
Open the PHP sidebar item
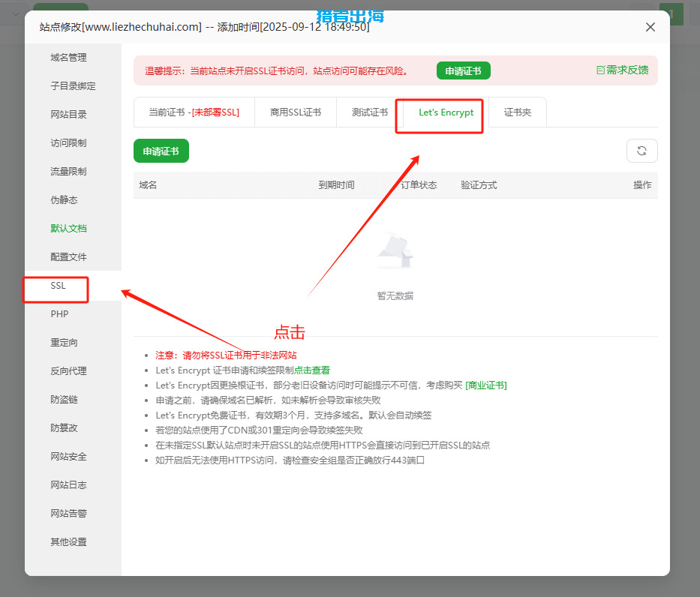[59, 314]
